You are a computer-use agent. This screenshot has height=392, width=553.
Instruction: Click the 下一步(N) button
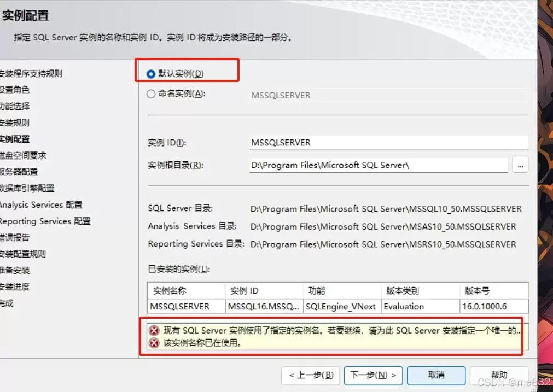pos(373,376)
